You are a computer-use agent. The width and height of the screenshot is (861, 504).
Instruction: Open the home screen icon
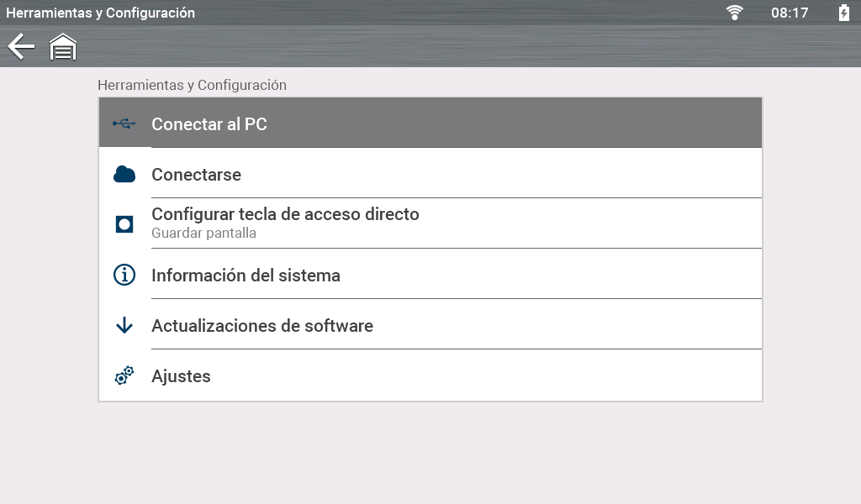click(63, 47)
